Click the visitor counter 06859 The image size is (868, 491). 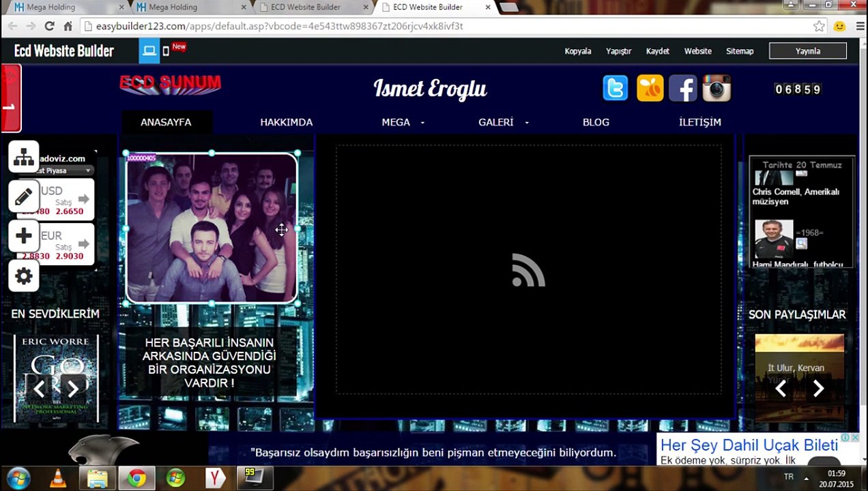coord(798,89)
